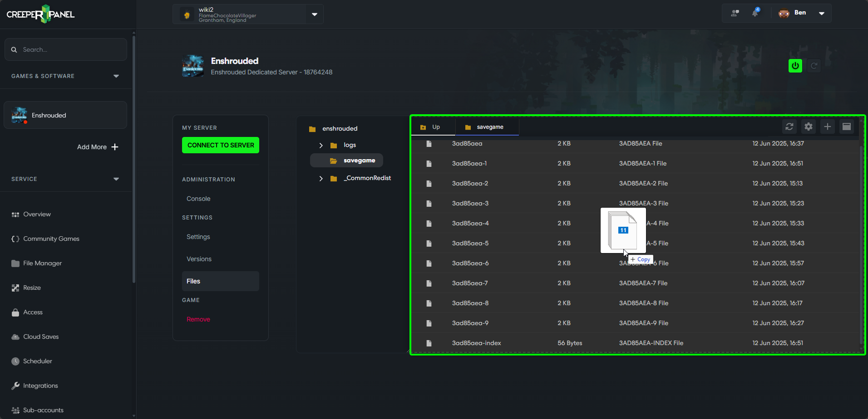Click the file icon for 3ad85aea-5

tap(429, 244)
